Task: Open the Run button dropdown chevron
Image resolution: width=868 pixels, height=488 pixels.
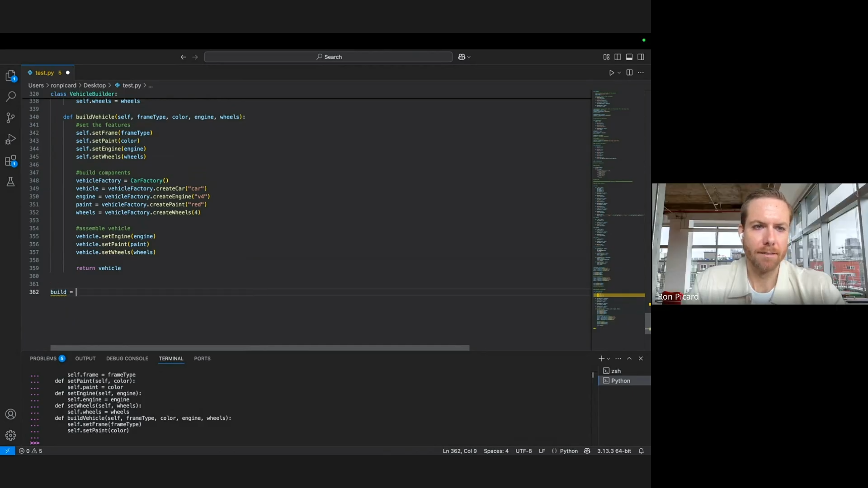Action: [618, 72]
